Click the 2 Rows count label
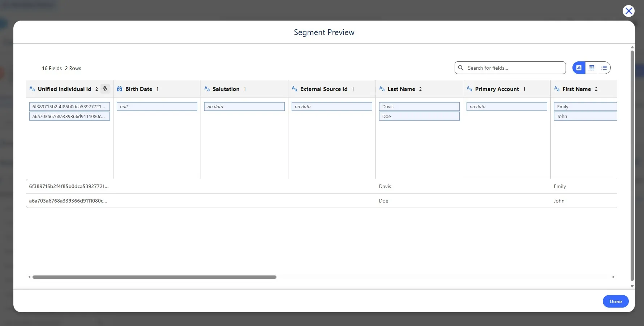The width and height of the screenshot is (644, 326). tap(73, 68)
